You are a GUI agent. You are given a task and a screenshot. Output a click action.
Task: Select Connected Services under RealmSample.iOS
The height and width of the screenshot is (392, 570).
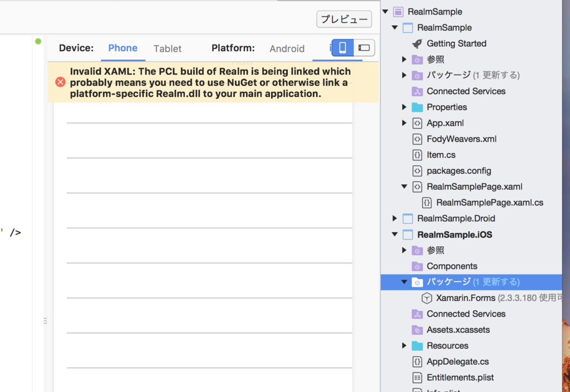click(466, 314)
